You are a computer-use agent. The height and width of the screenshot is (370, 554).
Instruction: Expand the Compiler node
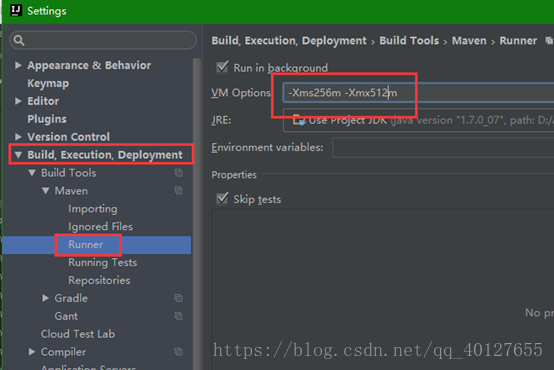(x=32, y=352)
